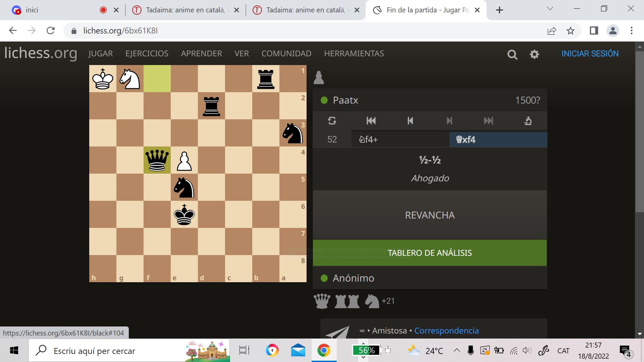Open HERRAMIENTAS menu
The image size is (644, 362).
[354, 53]
